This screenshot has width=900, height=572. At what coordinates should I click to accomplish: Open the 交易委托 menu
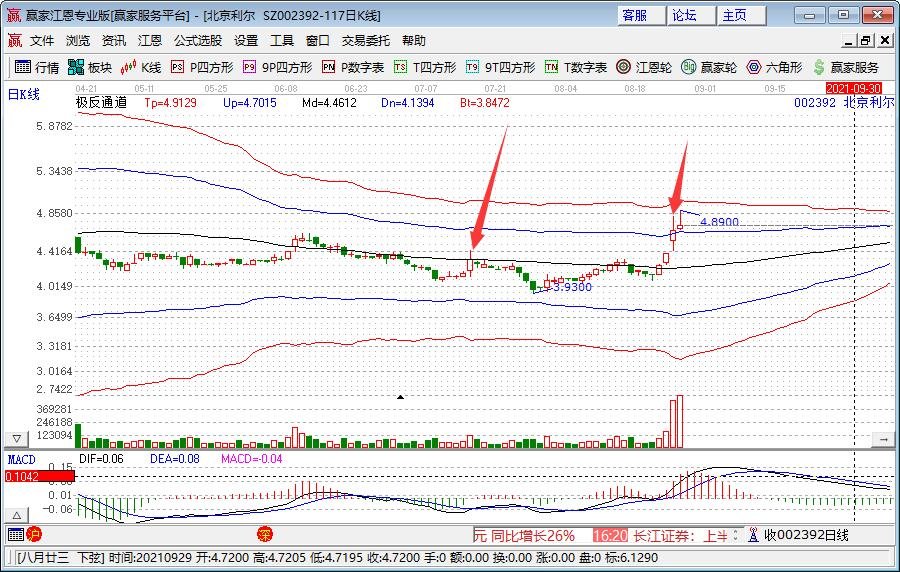tap(366, 41)
